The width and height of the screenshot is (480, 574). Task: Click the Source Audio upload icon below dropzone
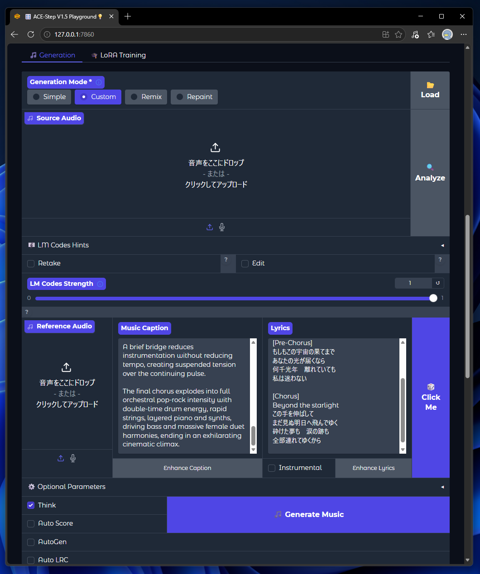209,227
